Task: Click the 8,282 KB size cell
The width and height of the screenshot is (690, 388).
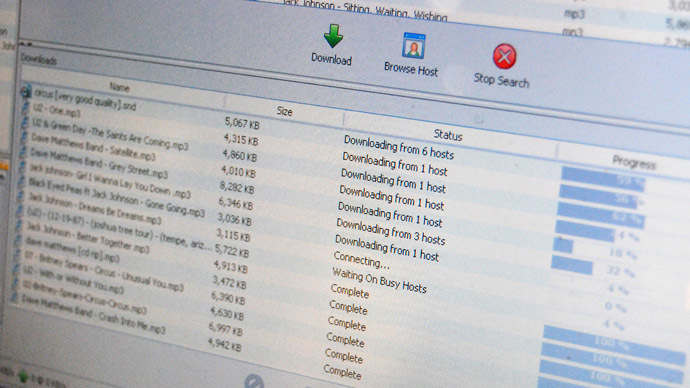Action: click(x=237, y=187)
